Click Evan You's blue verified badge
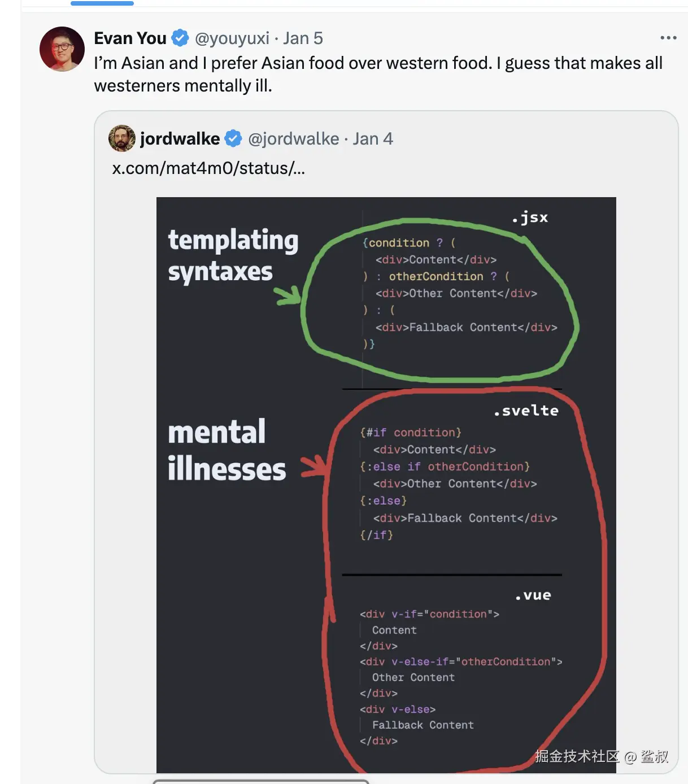Image resolution: width=688 pixels, height=784 pixels. coord(180,38)
